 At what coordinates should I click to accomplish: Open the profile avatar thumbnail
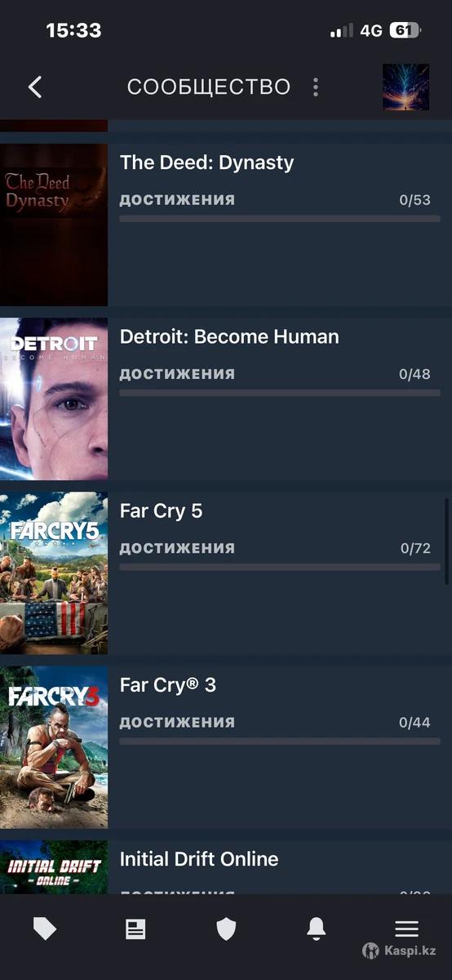click(x=405, y=87)
